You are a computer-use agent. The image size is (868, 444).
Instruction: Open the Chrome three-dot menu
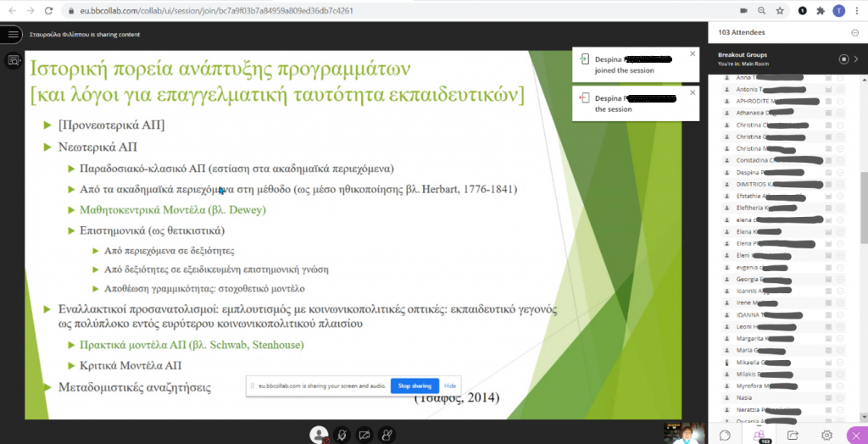[x=857, y=10]
